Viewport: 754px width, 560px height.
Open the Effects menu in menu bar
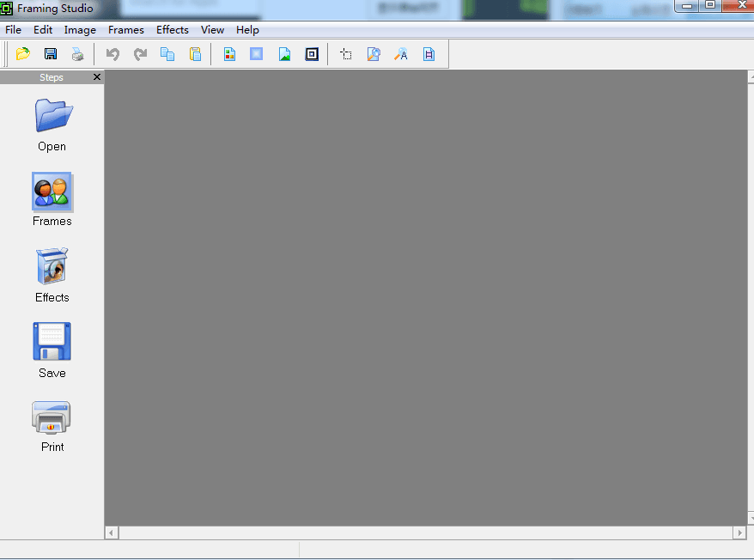(x=172, y=29)
